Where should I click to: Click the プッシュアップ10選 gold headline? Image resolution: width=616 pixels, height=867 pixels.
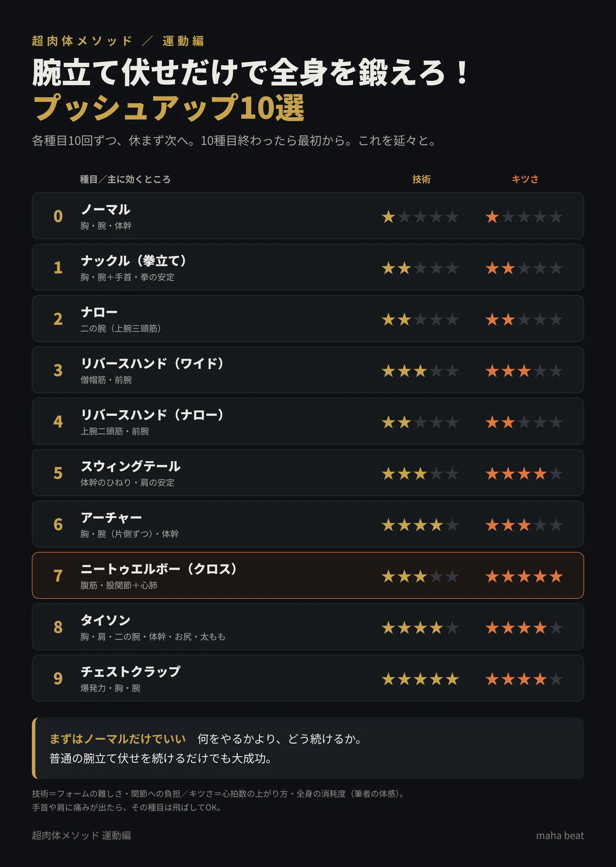click(169, 108)
